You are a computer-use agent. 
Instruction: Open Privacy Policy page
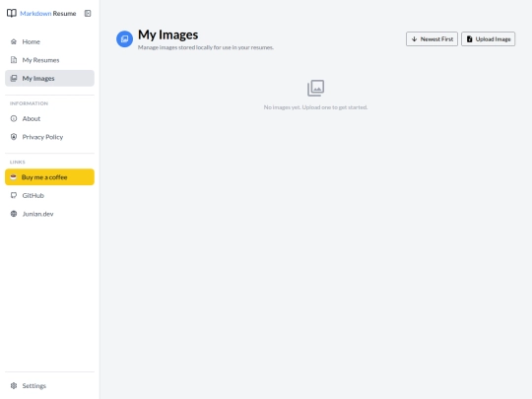pyautogui.click(x=49, y=137)
